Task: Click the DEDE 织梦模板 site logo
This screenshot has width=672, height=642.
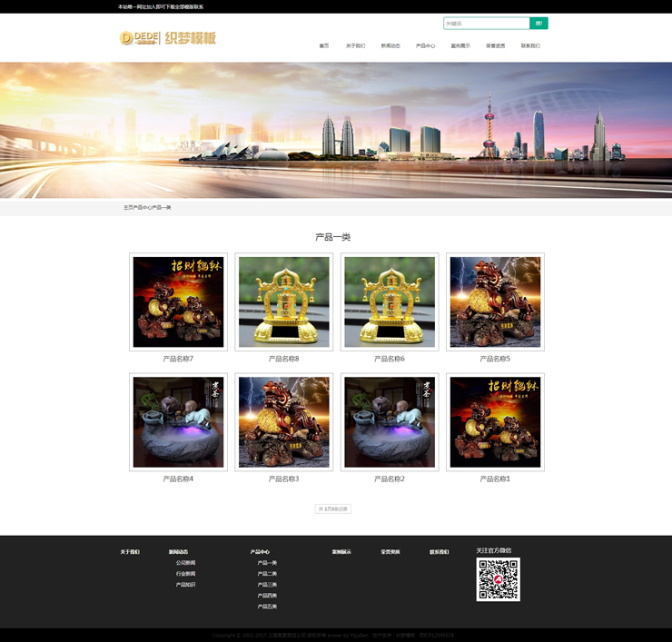Action: click(168, 38)
